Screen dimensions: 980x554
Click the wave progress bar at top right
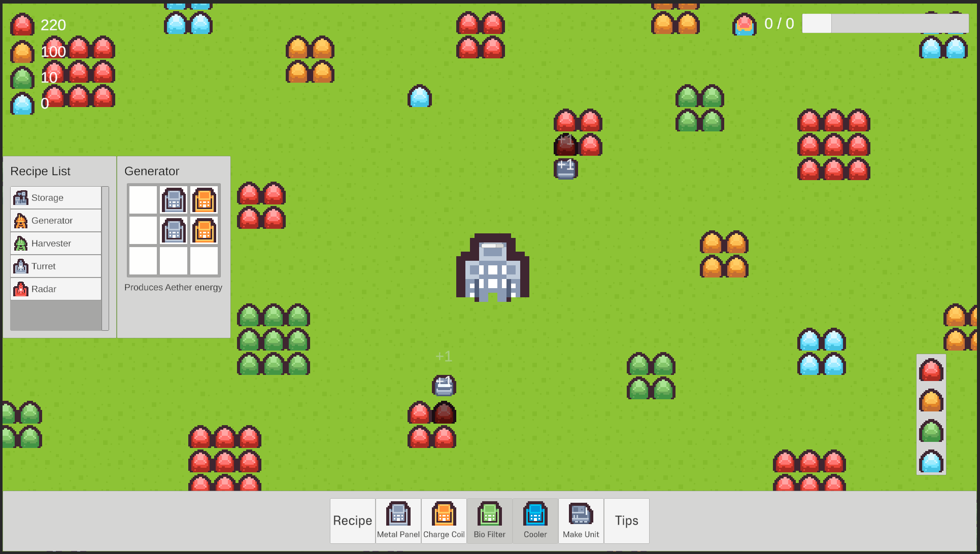click(x=885, y=23)
